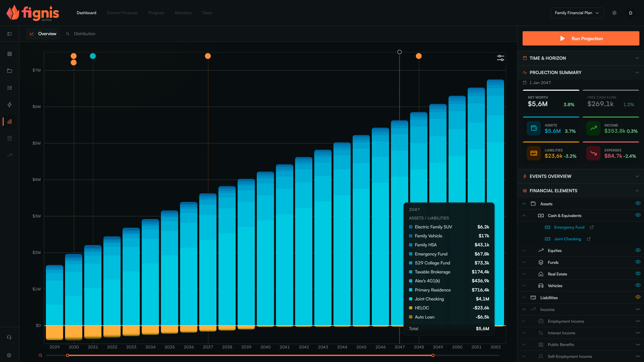
Task: Open the checklist icon in sidebar
Action: point(10,88)
